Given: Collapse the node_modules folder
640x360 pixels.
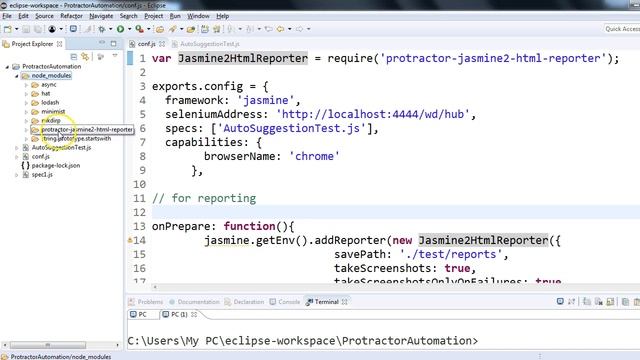Looking at the screenshot, I should click(16, 76).
